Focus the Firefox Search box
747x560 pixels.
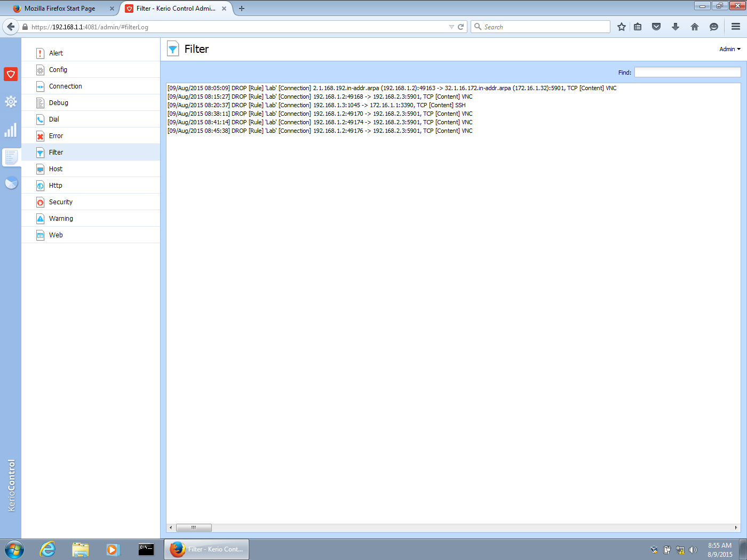[541, 27]
